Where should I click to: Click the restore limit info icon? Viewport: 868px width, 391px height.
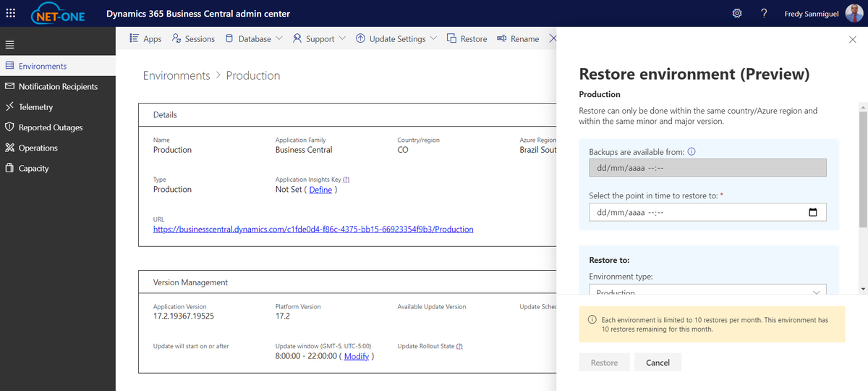(592, 319)
